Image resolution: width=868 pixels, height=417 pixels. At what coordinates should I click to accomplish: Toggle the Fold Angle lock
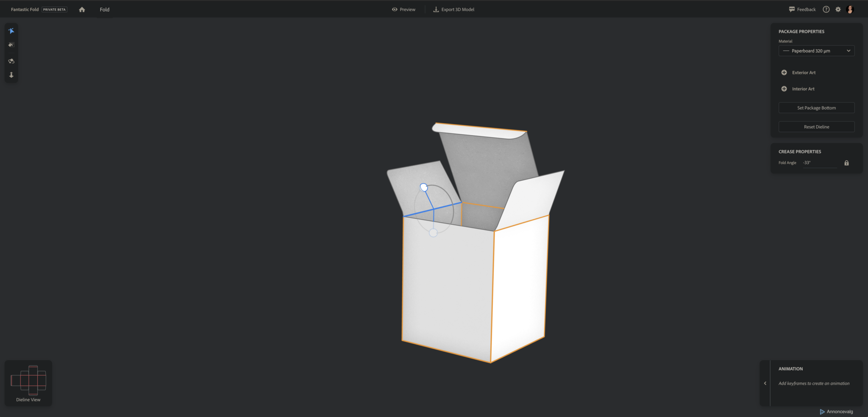846,163
